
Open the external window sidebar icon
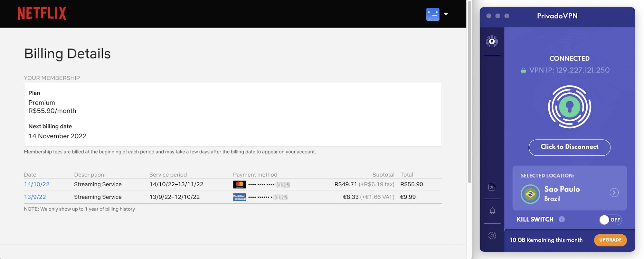(492, 187)
